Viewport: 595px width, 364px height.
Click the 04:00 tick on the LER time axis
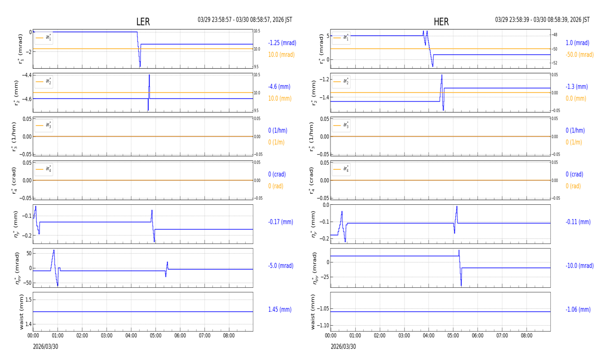click(131, 336)
